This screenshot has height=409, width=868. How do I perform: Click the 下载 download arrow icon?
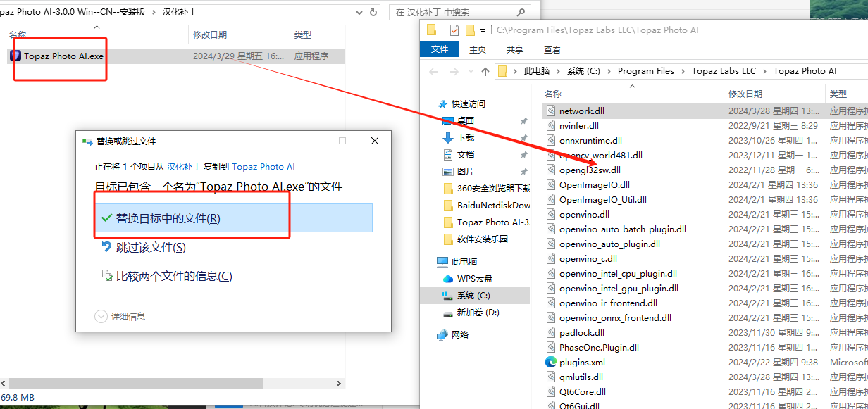(448, 137)
